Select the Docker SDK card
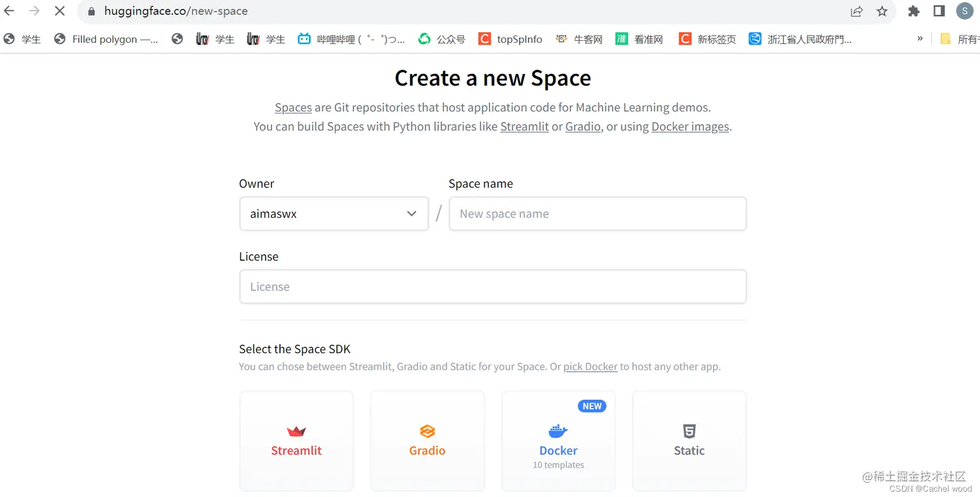The image size is (980, 497). 558,441
